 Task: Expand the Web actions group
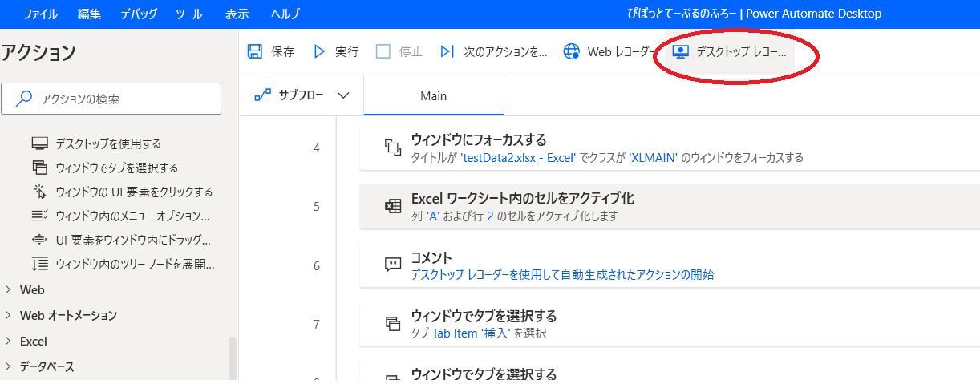click(10, 290)
